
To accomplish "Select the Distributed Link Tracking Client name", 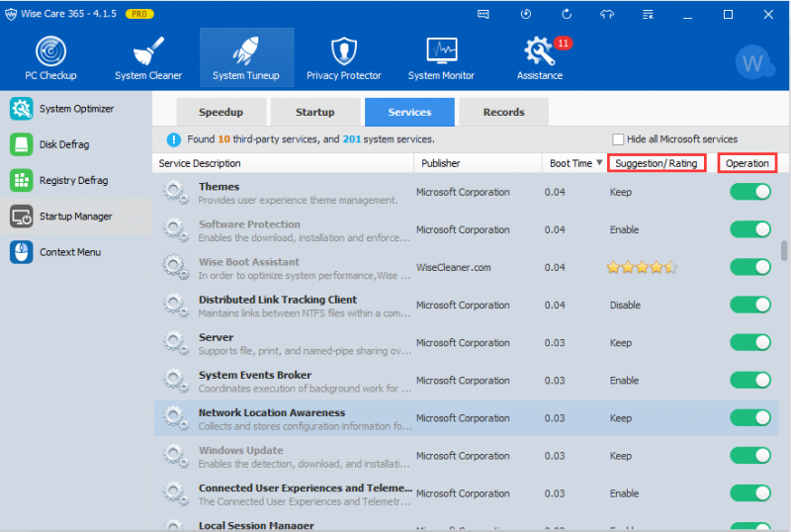I will coord(278,300).
